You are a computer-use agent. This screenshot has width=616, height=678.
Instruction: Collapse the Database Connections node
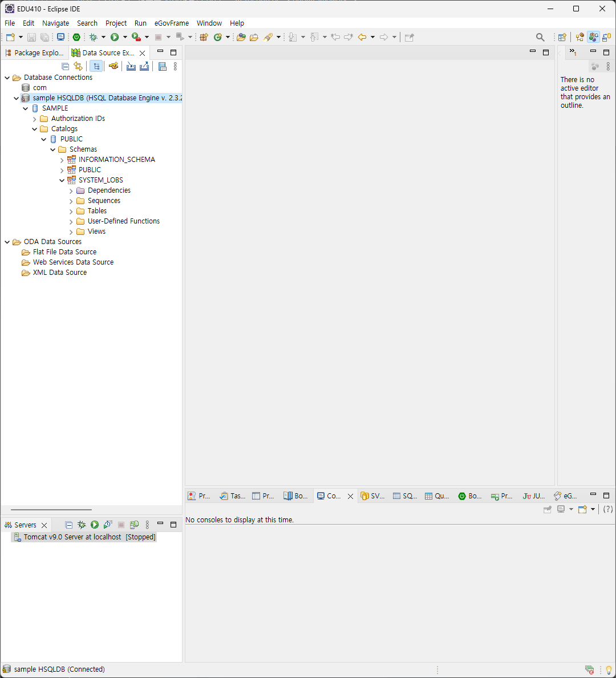[7, 78]
